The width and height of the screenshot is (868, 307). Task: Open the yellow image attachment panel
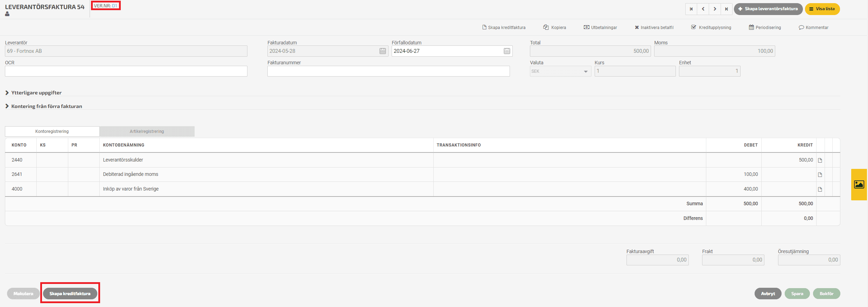pos(859,184)
